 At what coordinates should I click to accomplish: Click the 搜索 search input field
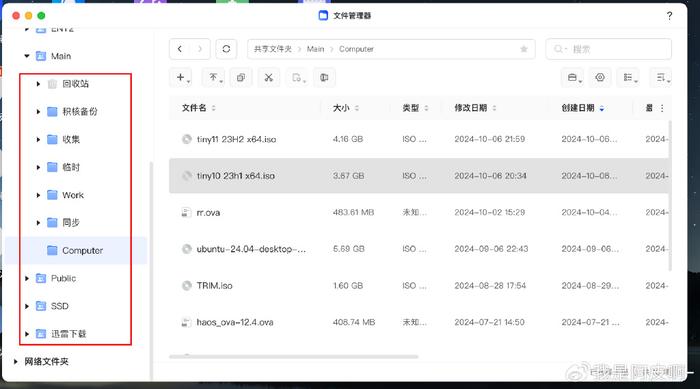point(608,49)
